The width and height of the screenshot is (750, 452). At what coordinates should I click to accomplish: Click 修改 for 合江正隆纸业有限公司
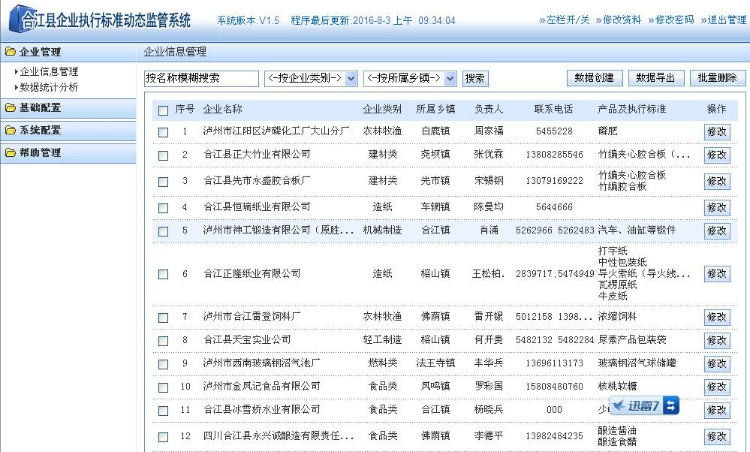pos(717,274)
